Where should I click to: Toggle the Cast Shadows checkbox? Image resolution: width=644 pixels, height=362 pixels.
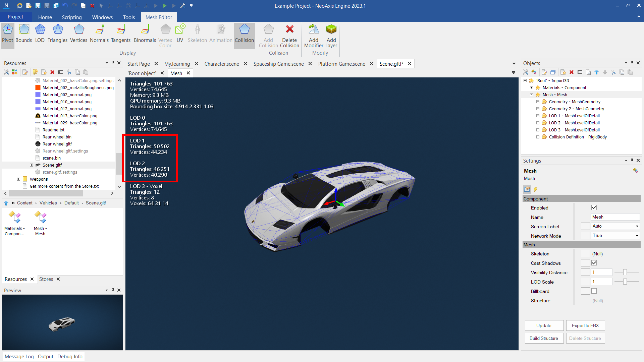pyautogui.click(x=594, y=263)
